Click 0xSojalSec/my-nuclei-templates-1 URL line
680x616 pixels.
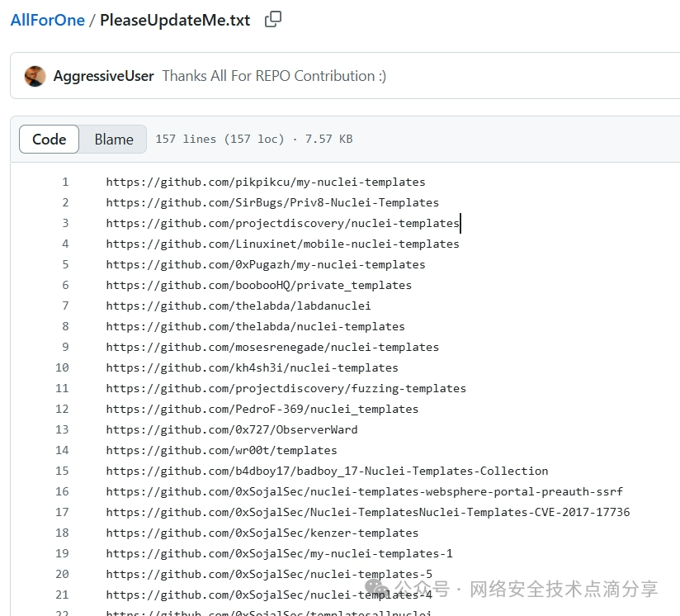pyautogui.click(x=279, y=553)
